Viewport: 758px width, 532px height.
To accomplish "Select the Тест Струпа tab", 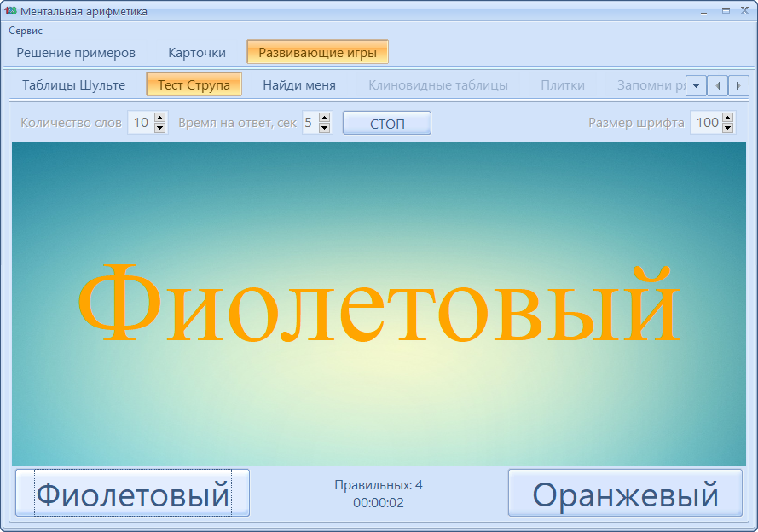I will click(x=194, y=85).
